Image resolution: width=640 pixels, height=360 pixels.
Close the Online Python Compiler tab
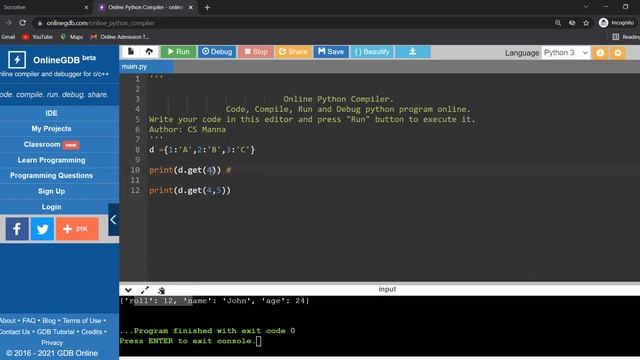coord(191,7)
